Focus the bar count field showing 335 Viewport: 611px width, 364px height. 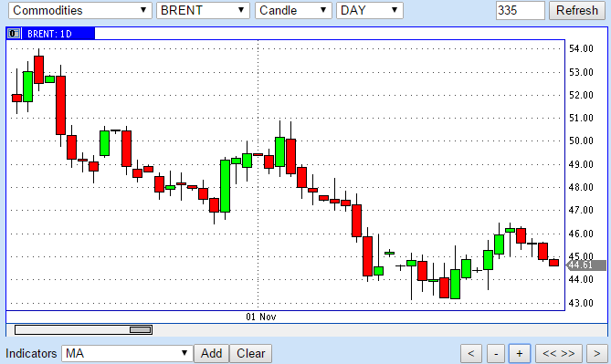[x=521, y=11]
